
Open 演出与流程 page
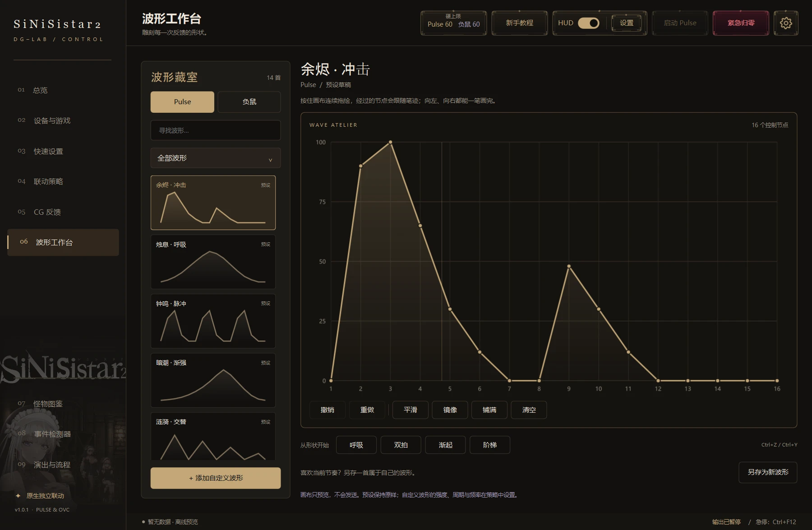click(63, 465)
